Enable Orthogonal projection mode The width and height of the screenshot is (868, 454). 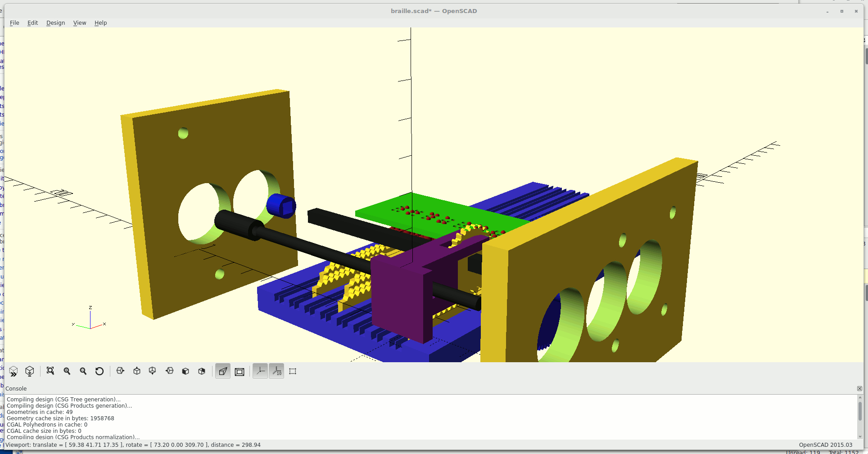(x=240, y=371)
